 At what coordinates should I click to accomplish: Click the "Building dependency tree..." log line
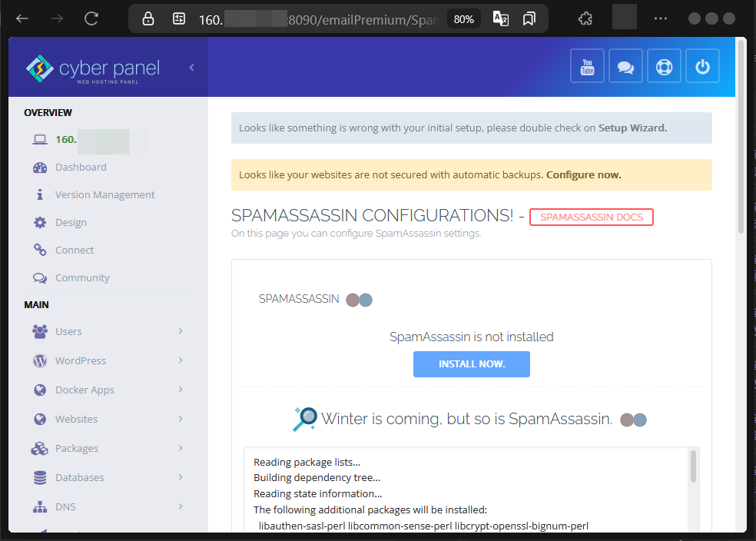tap(317, 478)
